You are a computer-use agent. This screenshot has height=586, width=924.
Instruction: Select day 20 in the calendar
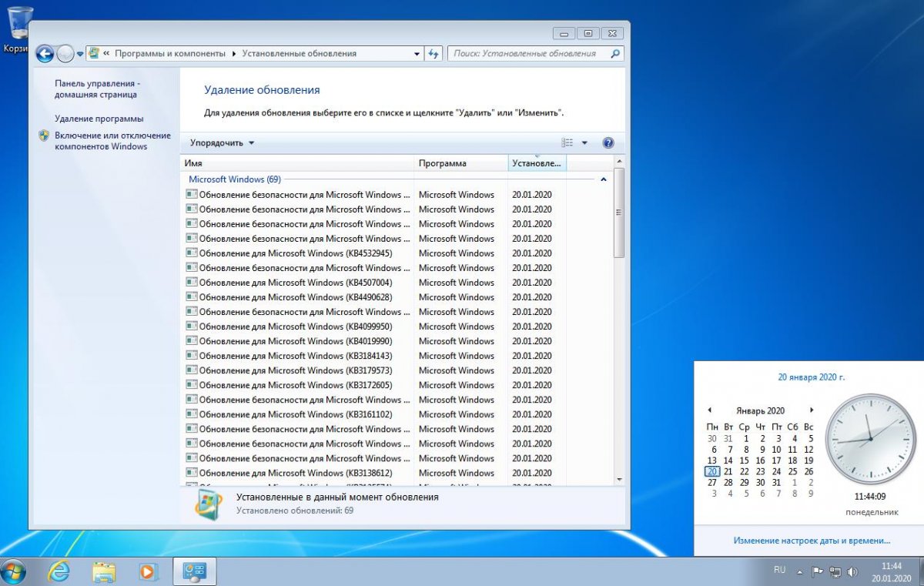click(x=712, y=471)
